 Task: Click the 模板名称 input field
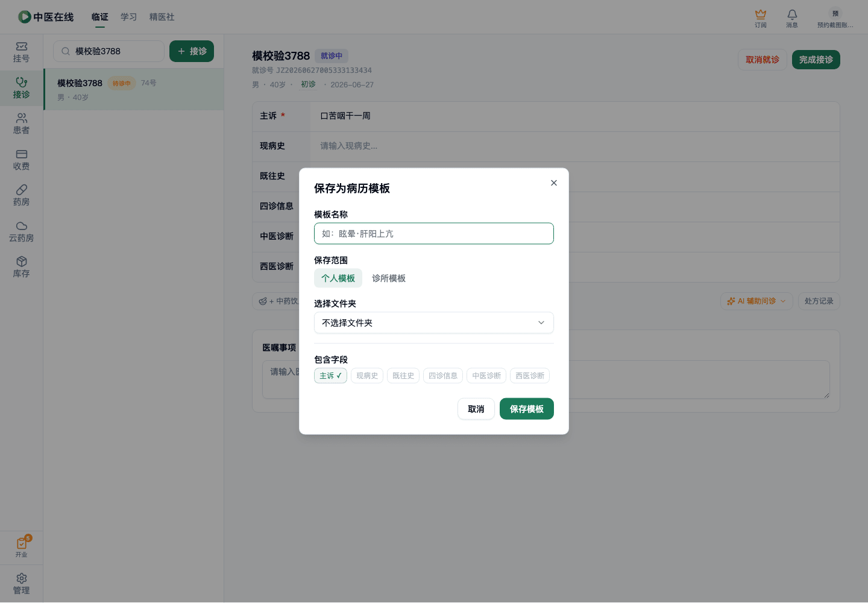[x=434, y=234]
